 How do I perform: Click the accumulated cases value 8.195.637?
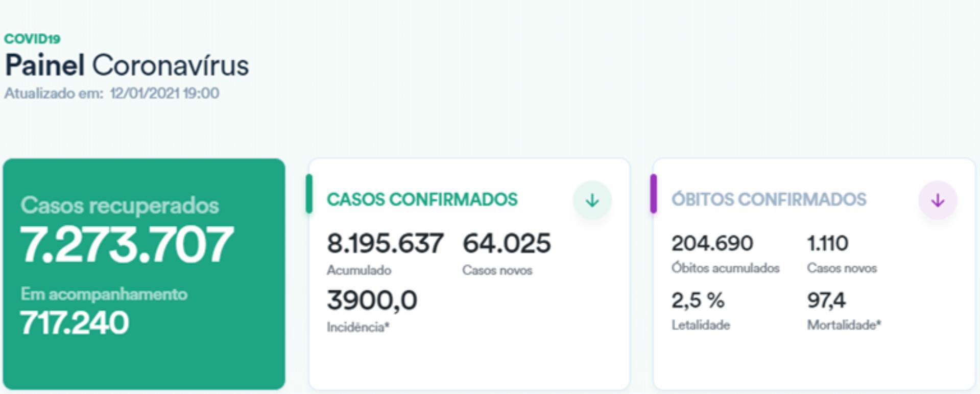pos(385,243)
